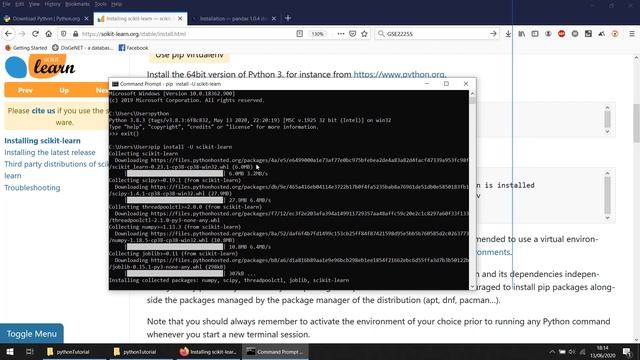Click the first code box scrollbar
This screenshot has width=640, height=360.
607,119
